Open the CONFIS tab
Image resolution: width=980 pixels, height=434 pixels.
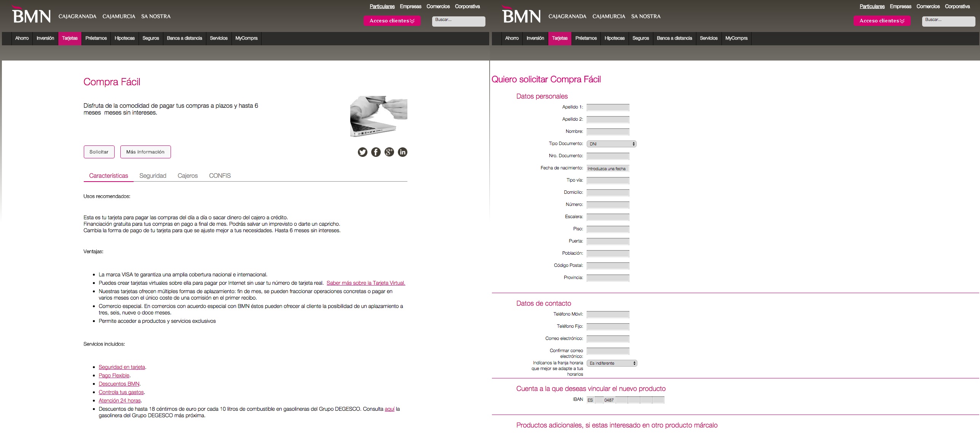point(220,176)
